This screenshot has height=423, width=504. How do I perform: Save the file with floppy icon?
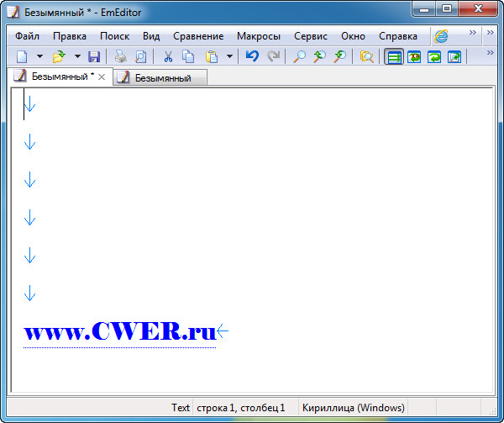coord(94,56)
